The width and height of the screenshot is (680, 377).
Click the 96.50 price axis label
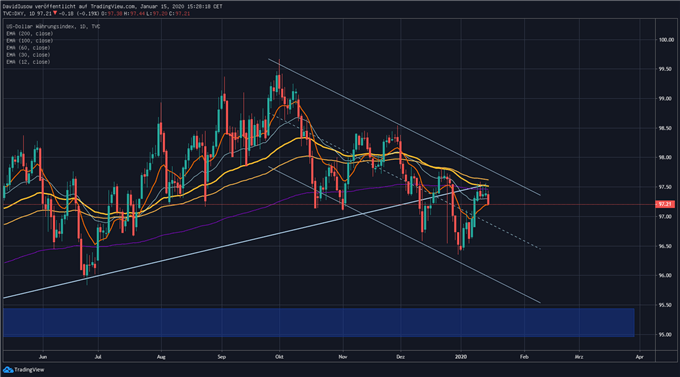coord(665,246)
